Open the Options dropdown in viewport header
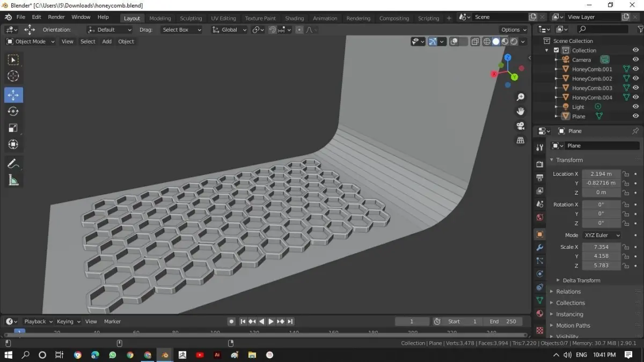 click(513, 29)
